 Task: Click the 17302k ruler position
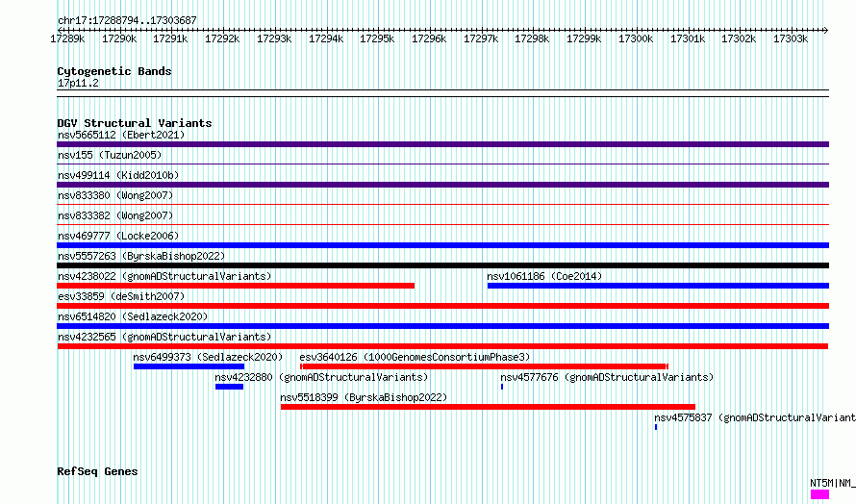click(x=740, y=38)
